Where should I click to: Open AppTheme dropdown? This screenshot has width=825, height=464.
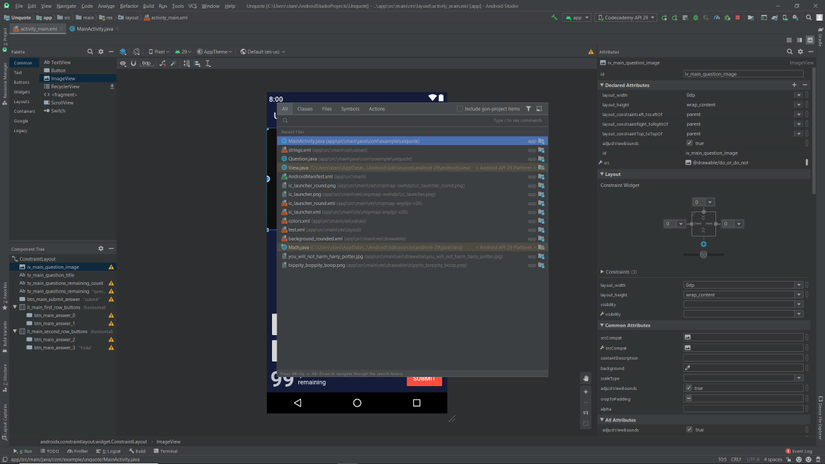click(x=215, y=52)
